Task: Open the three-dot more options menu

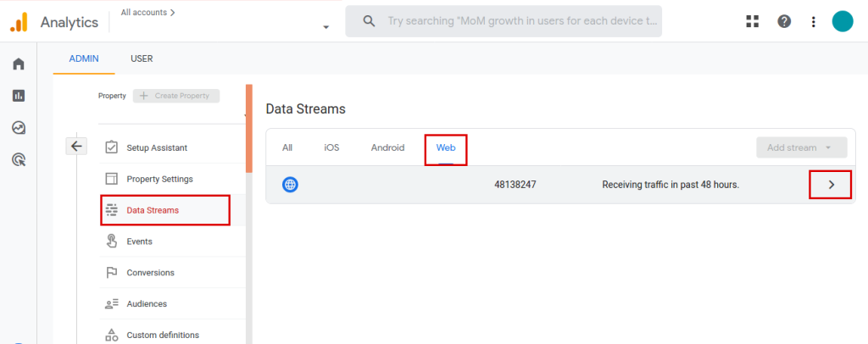Action: (814, 21)
